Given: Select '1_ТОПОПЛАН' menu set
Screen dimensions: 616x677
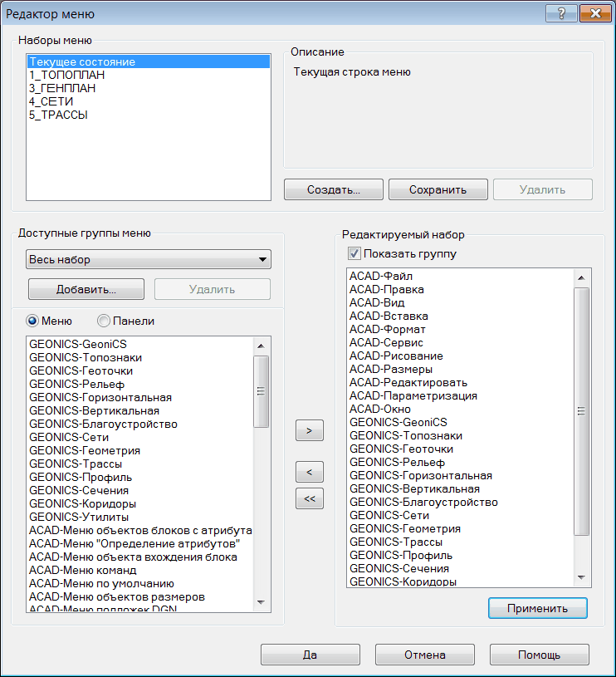Looking at the screenshot, I should tap(66, 75).
